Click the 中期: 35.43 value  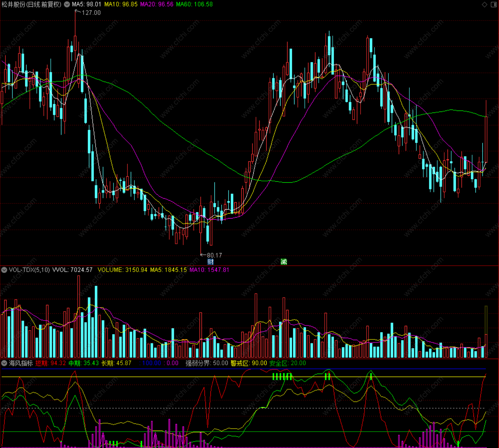pyautogui.click(x=84, y=363)
